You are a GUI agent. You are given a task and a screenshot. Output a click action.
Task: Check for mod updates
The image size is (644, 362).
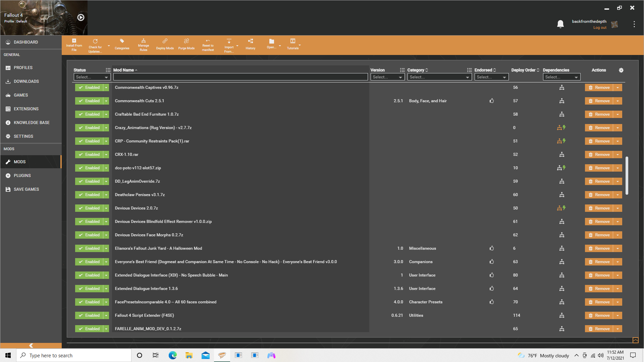pos(95,41)
